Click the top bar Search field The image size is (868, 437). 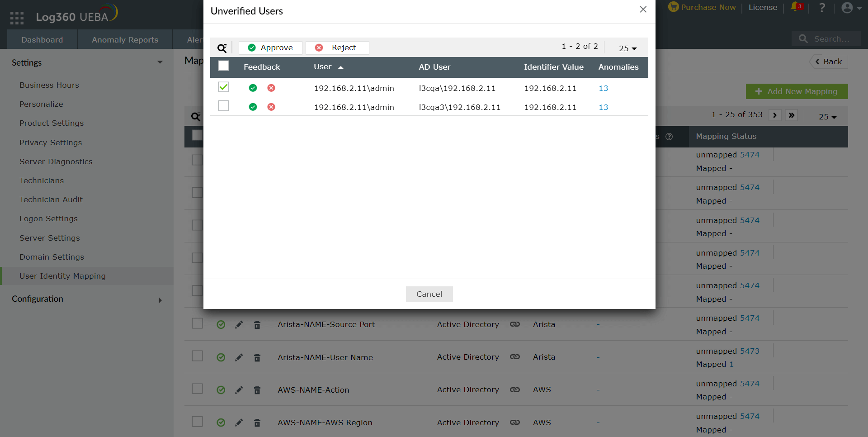pos(826,39)
